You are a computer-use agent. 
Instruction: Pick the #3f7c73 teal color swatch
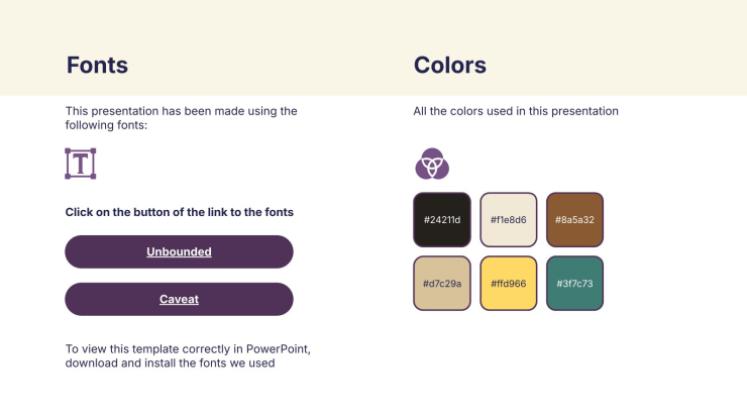(575, 283)
